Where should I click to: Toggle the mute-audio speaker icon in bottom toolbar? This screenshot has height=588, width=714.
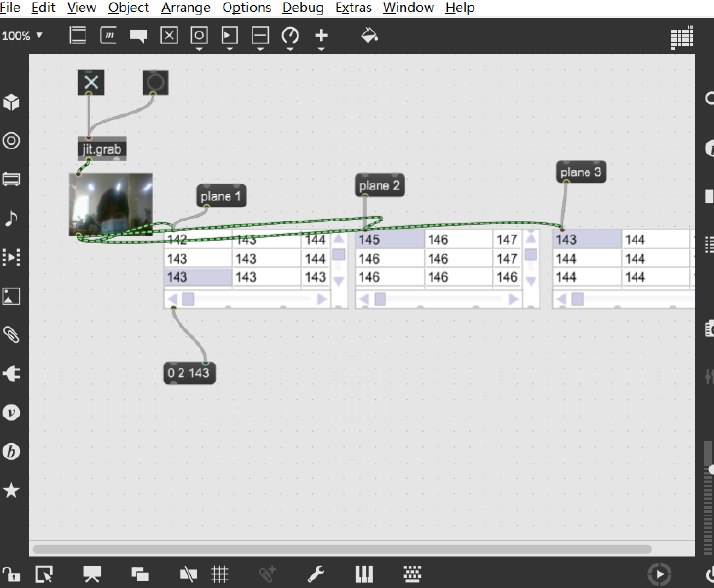188,575
